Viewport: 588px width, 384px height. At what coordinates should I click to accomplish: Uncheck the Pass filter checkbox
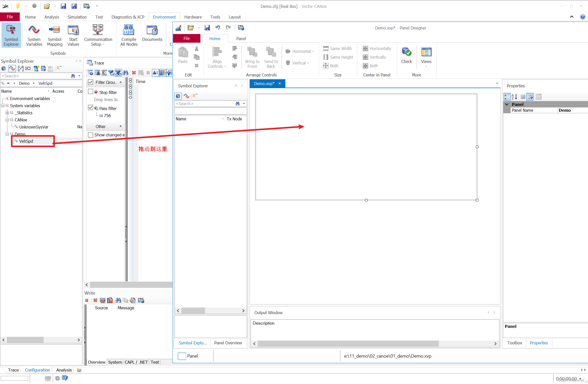coord(91,108)
